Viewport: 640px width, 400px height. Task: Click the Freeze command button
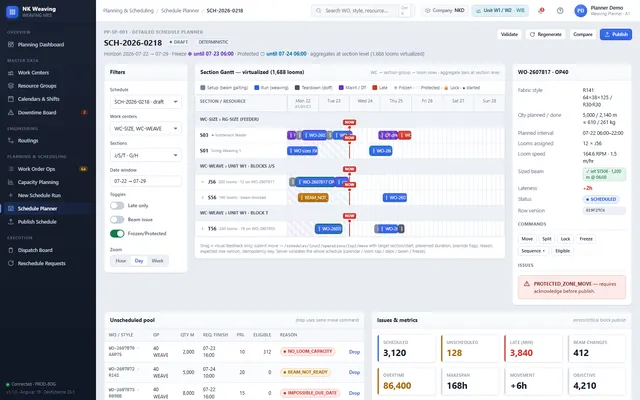(x=586, y=239)
